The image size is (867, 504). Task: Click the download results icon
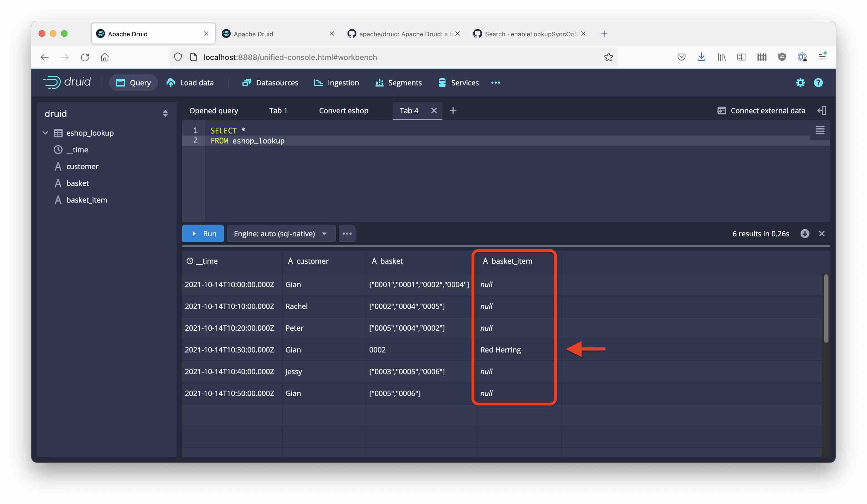(x=805, y=233)
